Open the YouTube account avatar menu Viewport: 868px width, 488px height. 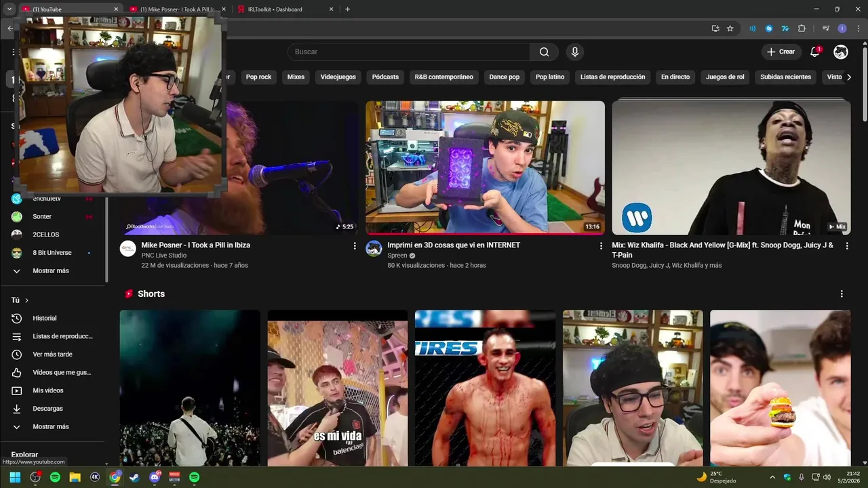[841, 52]
